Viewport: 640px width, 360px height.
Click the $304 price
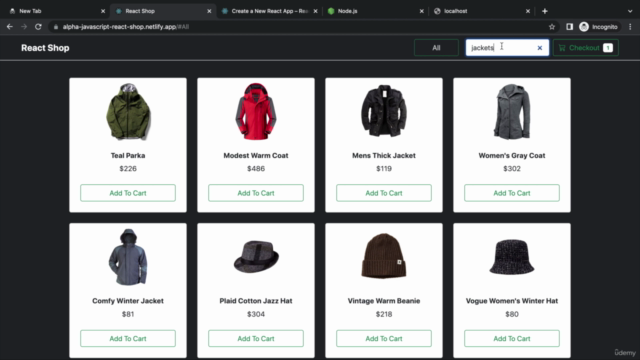pyautogui.click(x=256, y=314)
